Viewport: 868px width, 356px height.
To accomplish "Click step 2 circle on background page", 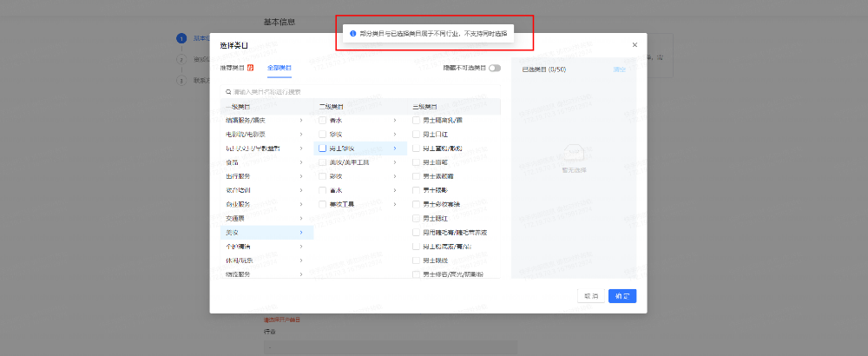I will pyautogui.click(x=181, y=59).
